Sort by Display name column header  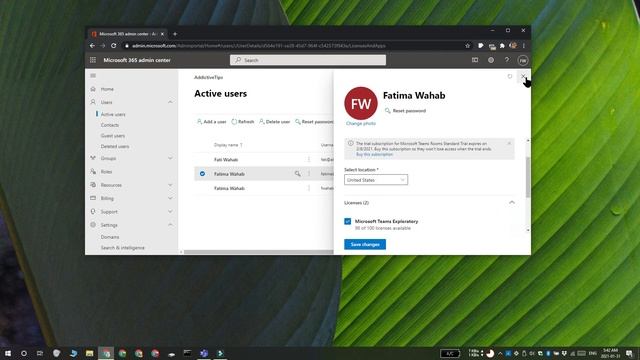tap(228, 145)
